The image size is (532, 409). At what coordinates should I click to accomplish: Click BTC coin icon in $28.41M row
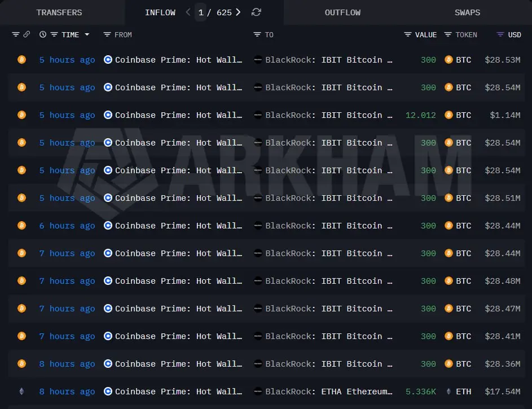coord(449,336)
